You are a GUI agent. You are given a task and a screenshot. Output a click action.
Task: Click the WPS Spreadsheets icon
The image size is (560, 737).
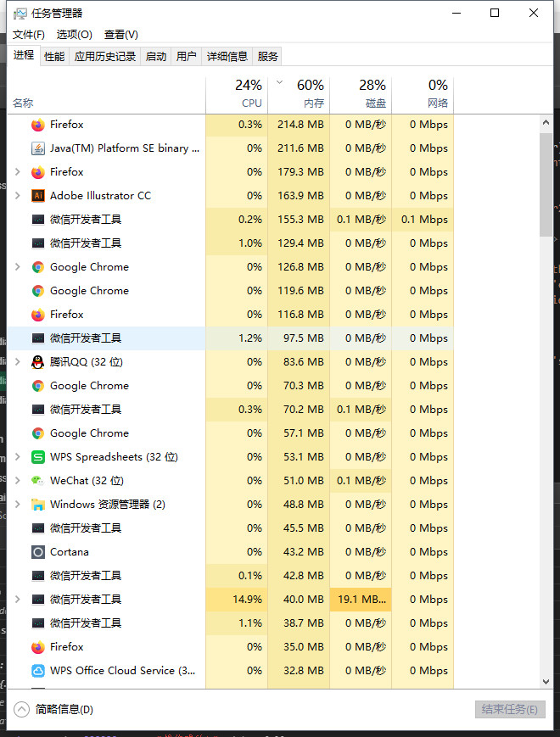tap(38, 457)
